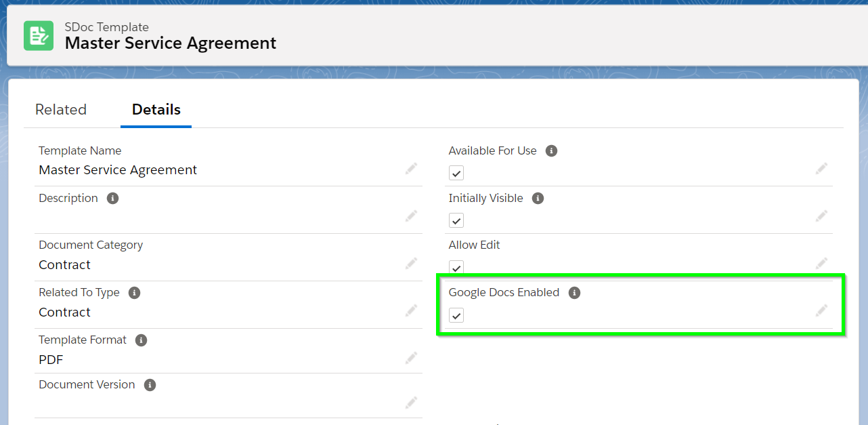Edit the Initially Visible pencil icon
The image size is (868, 425).
pos(821,216)
